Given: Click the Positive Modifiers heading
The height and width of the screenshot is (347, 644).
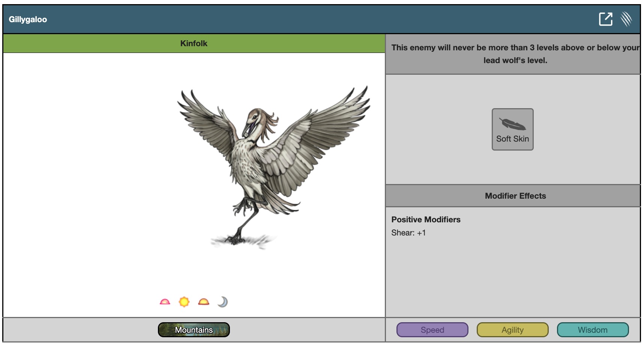Looking at the screenshot, I should (426, 220).
